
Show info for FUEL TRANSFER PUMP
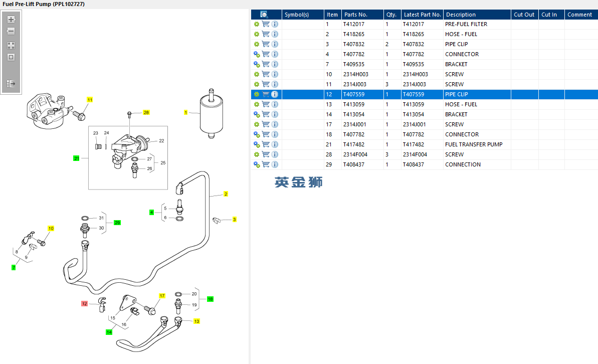275,144
